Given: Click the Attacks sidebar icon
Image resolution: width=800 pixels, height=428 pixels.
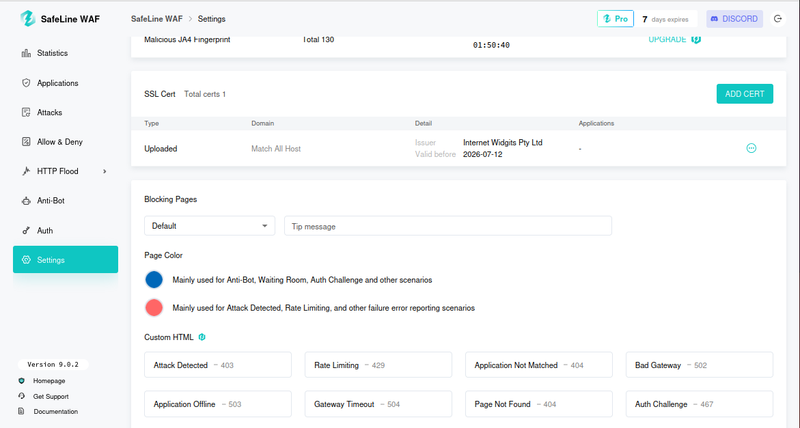Looking at the screenshot, I should [26, 112].
